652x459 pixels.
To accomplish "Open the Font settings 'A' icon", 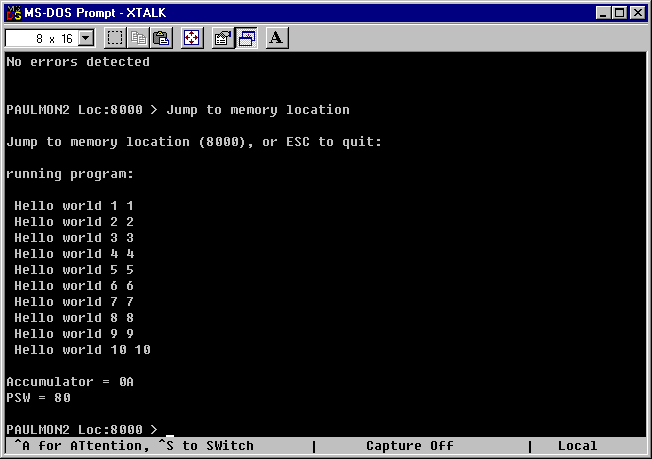I will point(277,38).
